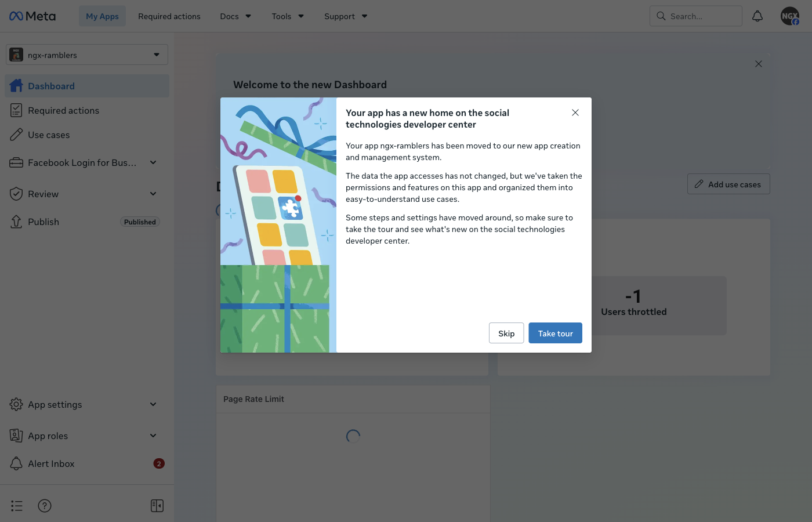Open the notifications bell
This screenshot has height=522, width=812.
(757, 16)
